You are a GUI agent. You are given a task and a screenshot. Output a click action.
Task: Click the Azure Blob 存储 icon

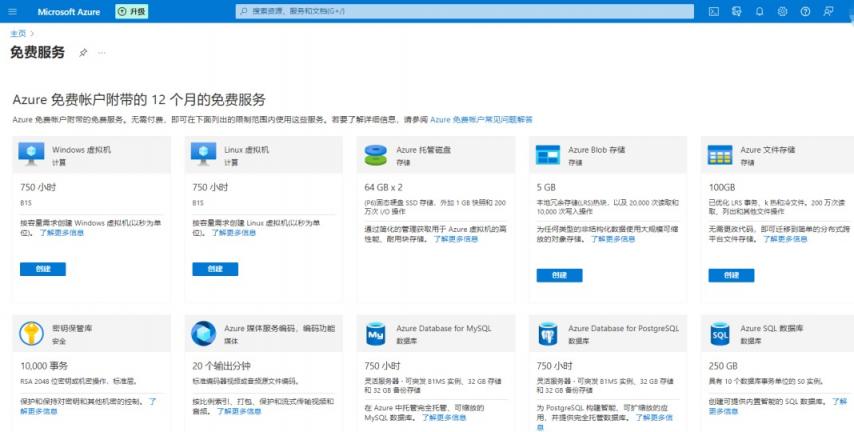click(547, 155)
